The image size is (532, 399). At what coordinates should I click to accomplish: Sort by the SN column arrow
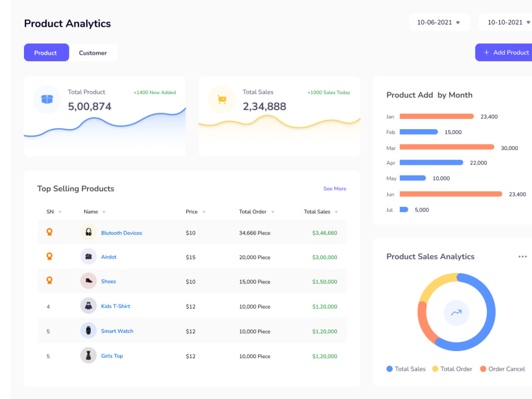click(60, 212)
